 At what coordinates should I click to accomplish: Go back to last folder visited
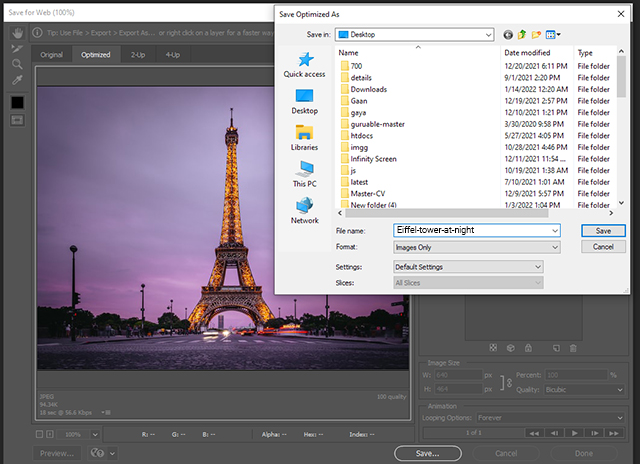pos(508,35)
